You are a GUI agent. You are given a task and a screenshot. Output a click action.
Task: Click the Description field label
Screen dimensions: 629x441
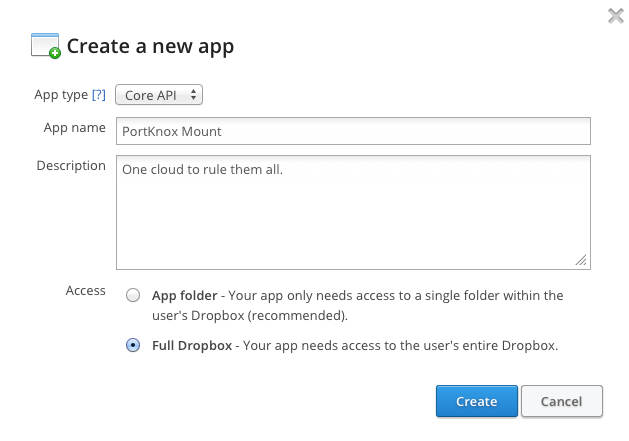point(71,166)
